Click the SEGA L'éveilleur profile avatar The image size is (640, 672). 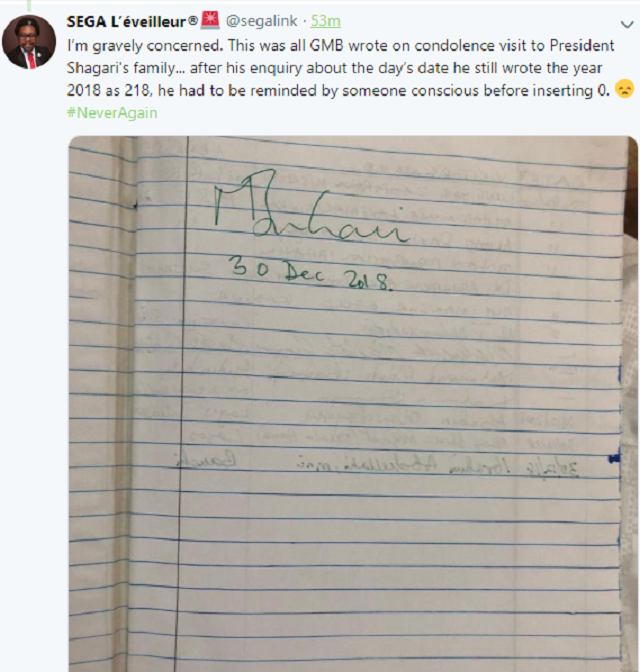coord(29,42)
